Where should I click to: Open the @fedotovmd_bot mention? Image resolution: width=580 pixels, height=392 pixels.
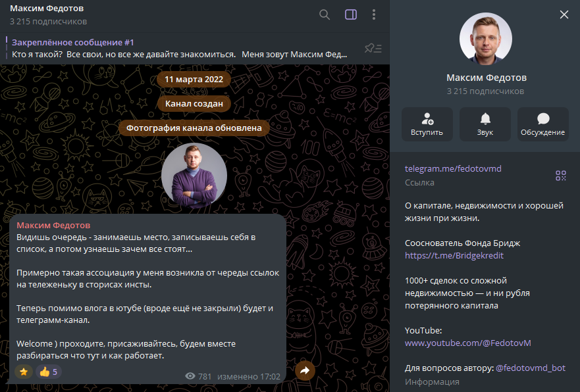[x=531, y=368]
